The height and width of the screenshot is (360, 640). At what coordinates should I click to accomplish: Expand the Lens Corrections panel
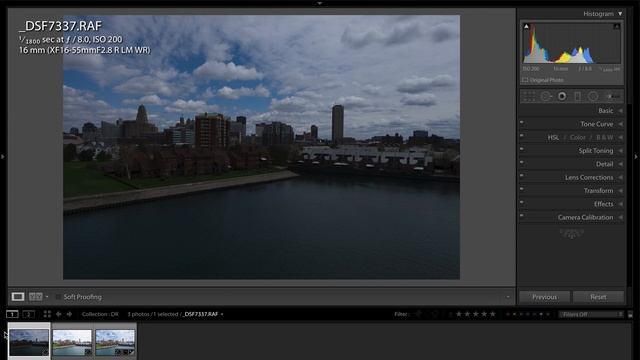pos(620,178)
